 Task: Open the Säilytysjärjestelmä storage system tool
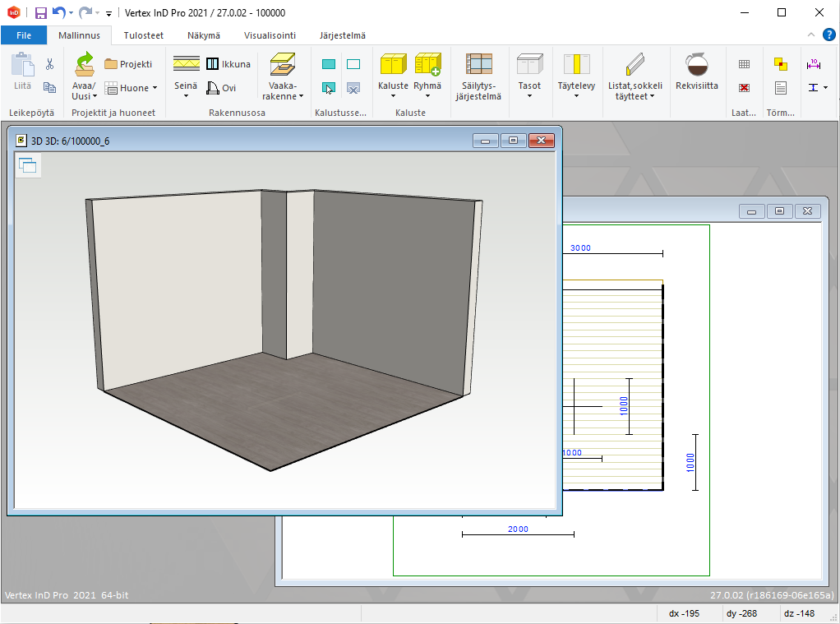pyautogui.click(x=478, y=64)
